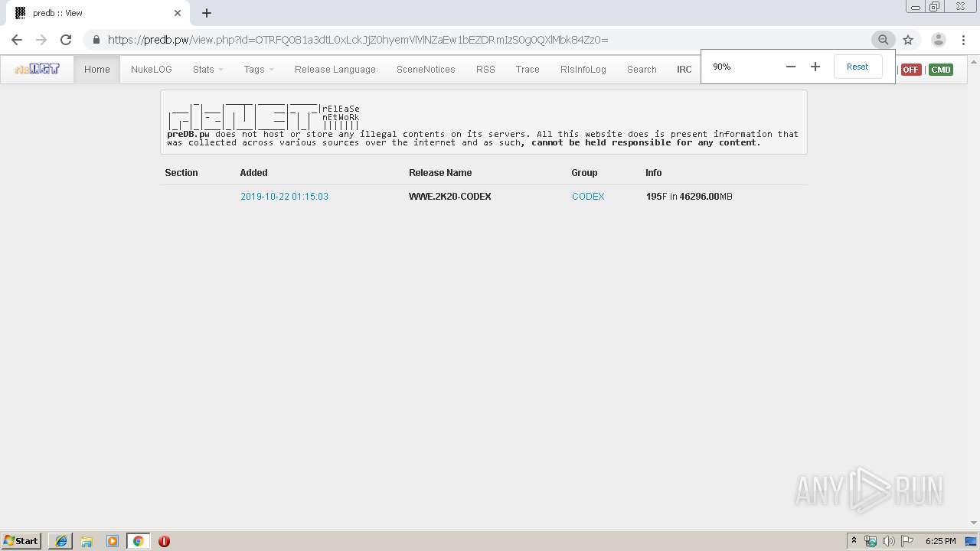Viewport: 980px width, 551px height.
Task: Bookmark this page with the star icon
Action: (908, 40)
